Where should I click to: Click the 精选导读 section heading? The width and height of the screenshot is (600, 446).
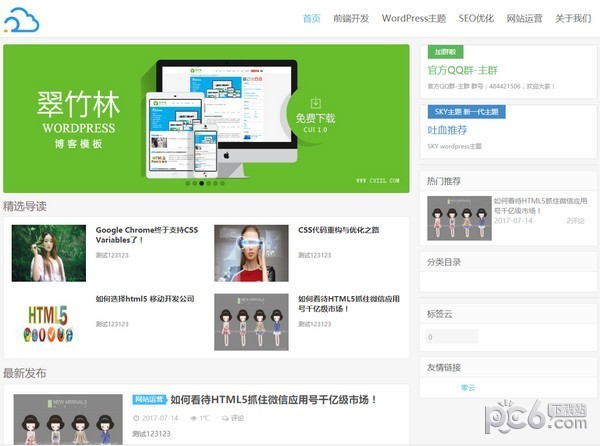click(25, 207)
